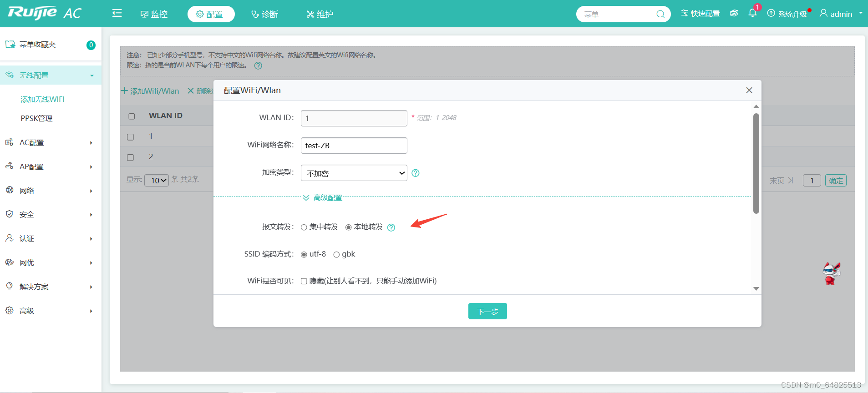Click the dialog scroll down arrow

tap(756, 289)
